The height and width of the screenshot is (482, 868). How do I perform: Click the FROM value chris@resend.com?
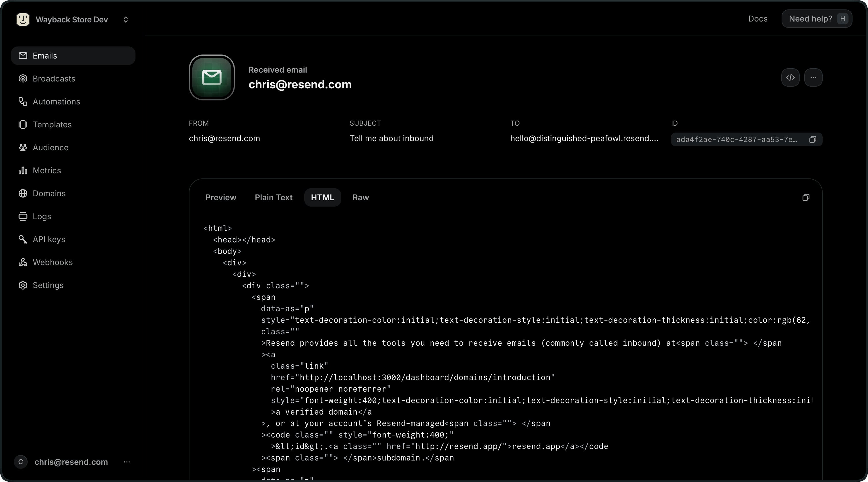pyautogui.click(x=224, y=139)
